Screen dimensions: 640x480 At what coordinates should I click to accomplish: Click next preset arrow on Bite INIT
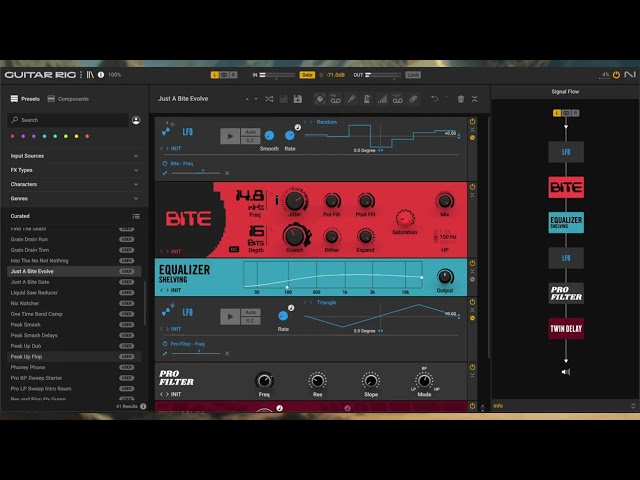click(x=167, y=251)
